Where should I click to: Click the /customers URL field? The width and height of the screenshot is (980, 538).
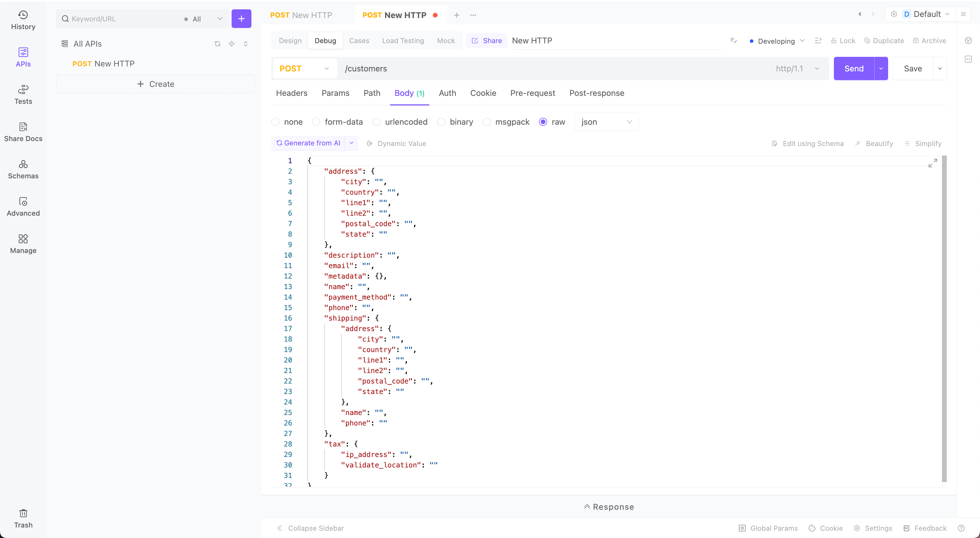click(555, 68)
